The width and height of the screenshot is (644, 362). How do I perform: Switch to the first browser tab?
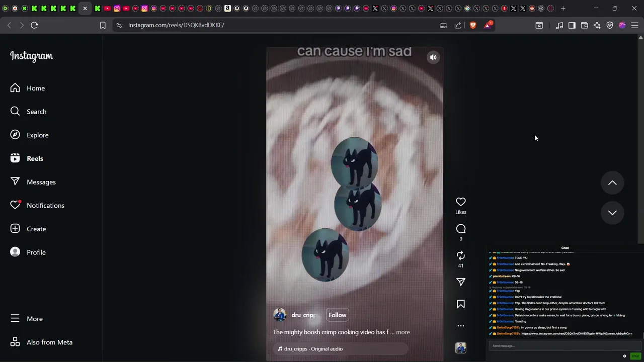point(6,9)
